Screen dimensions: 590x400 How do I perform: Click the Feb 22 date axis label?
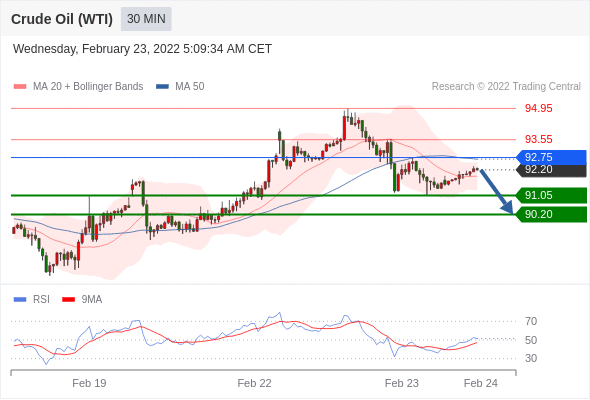pos(254,383)
